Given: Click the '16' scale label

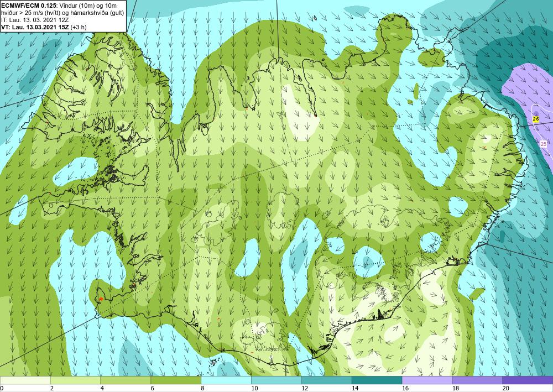Looking at the screenshot, I should 405,389.
